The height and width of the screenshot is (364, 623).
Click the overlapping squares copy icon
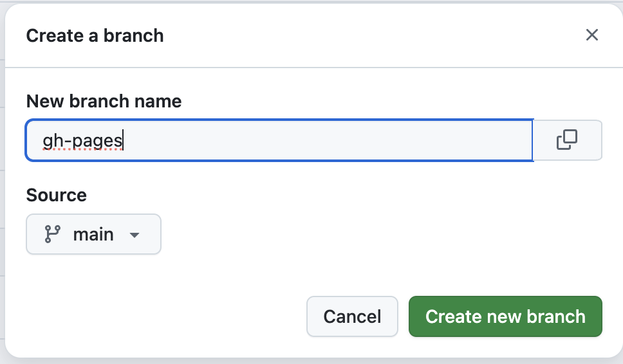coord(567,140)
